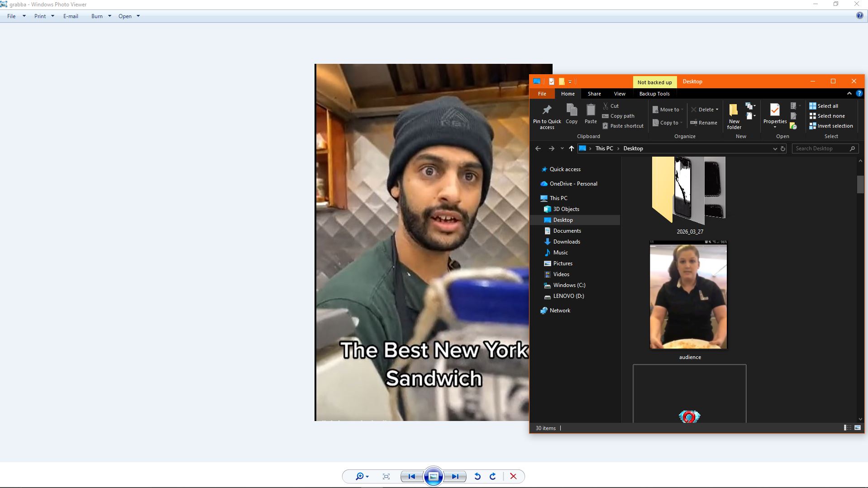Go to next photo in viewer
The height and width of the screenshot is (488, 868).
click(455, 476)
